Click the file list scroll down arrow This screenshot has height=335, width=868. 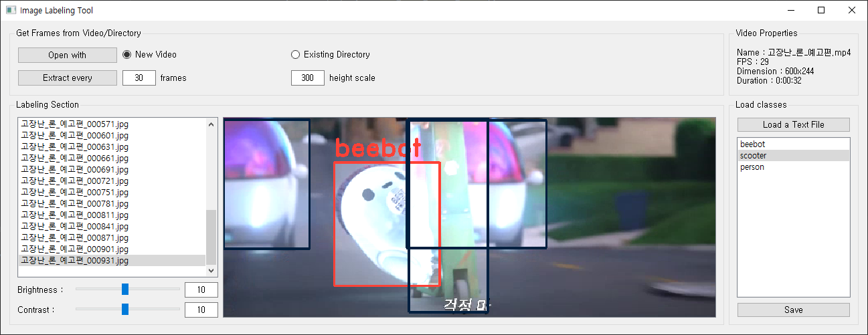coord(211,271)
